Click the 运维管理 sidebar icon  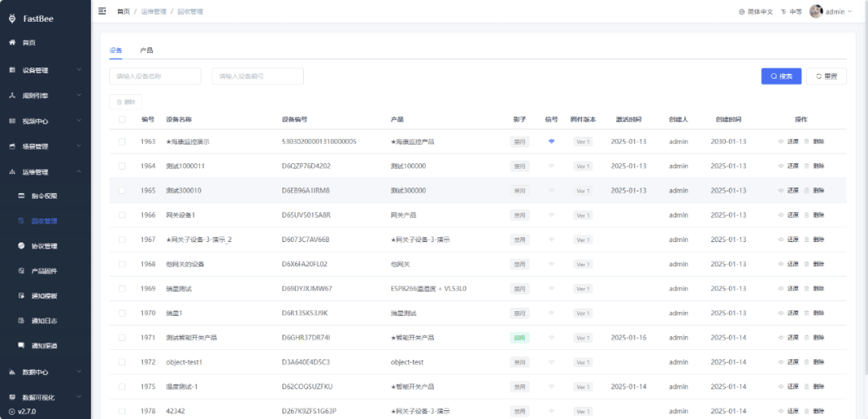click(x=12, y=172)
